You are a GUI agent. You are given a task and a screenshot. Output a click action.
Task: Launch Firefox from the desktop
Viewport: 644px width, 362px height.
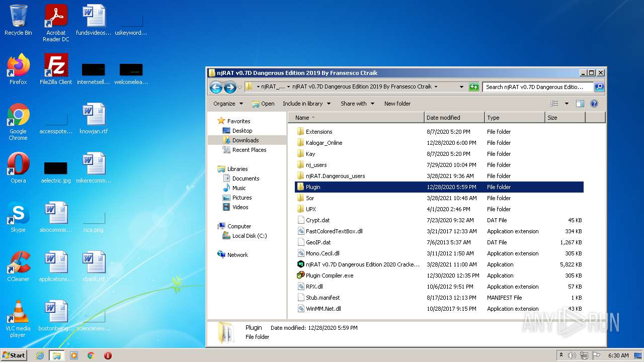[18, 69]
